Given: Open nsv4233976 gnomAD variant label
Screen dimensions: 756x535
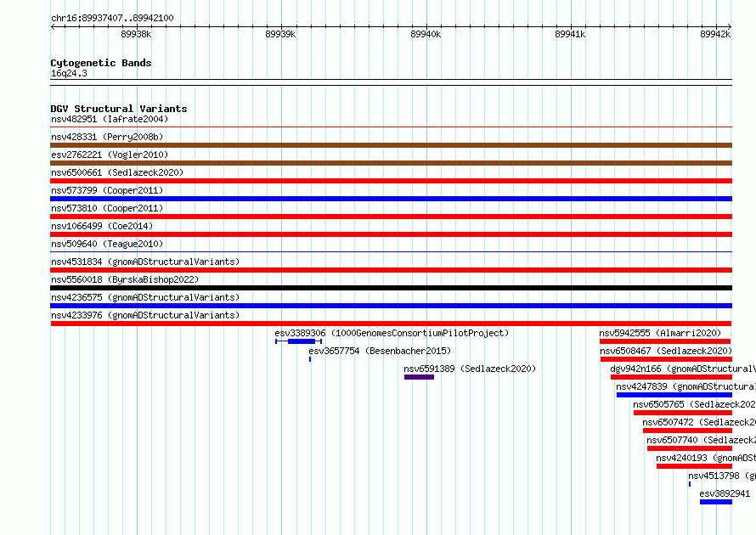Looking at the screenshot, I should [x=145, y=315].
